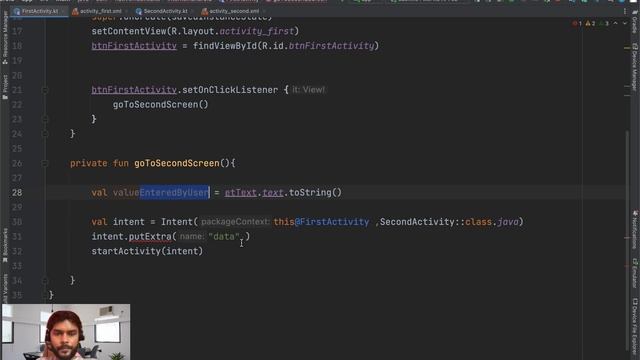Viewport: 640px width, 360px height.
Task: Click line number 28 in gutter
Action: coord(17,193)
